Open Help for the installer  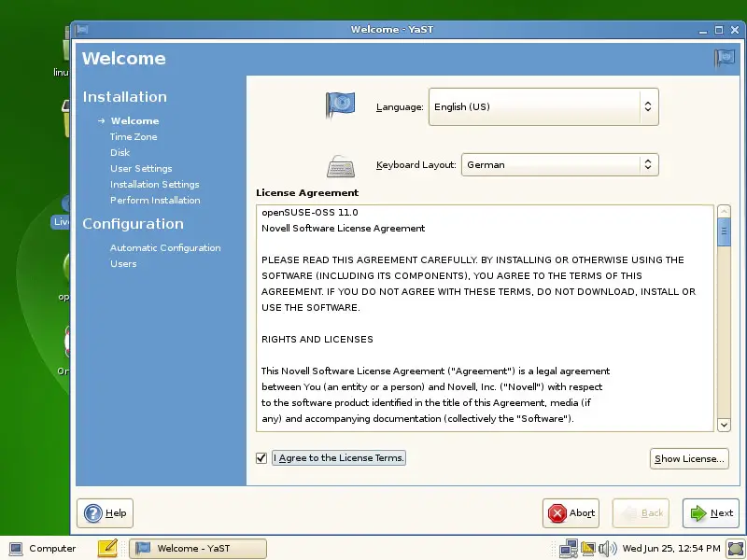(105, 512)
